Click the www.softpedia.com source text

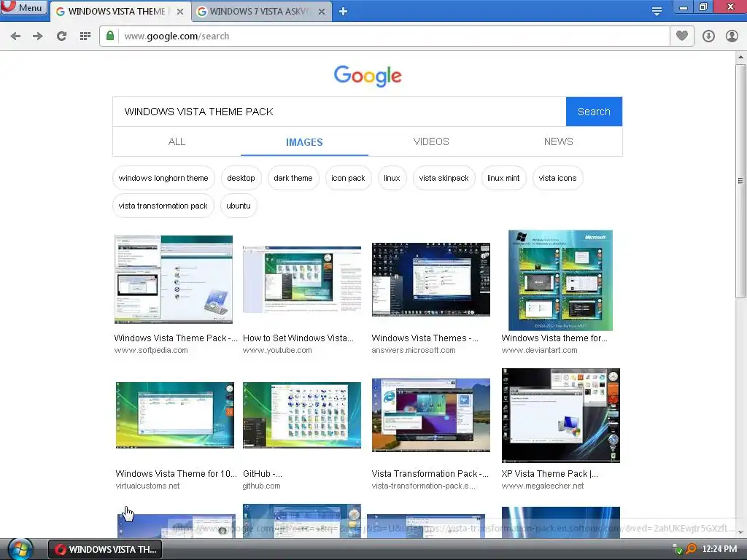(x=151, y=351)
